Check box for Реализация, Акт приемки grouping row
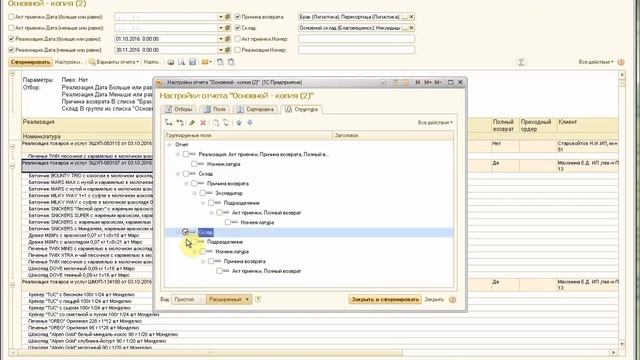This screenshot has height=360, width=640. pos(186,154)
